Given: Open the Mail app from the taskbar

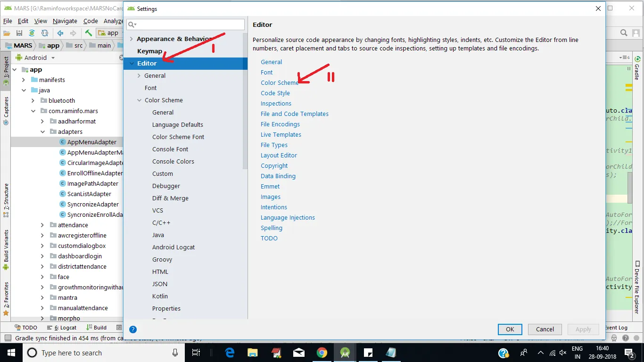Looking at the screenshot, I should pyautogui.click(x=298, y=353).
